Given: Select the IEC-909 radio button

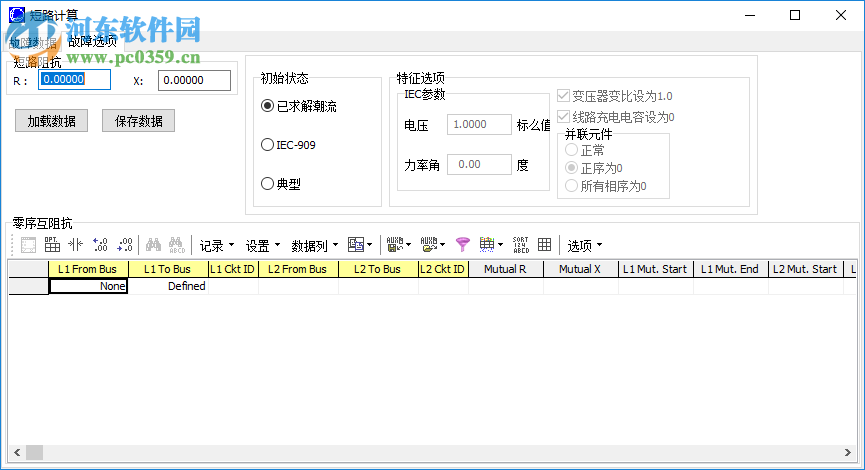Looking at the screenshot, I should pyautogui.click(x=267, y=145).
